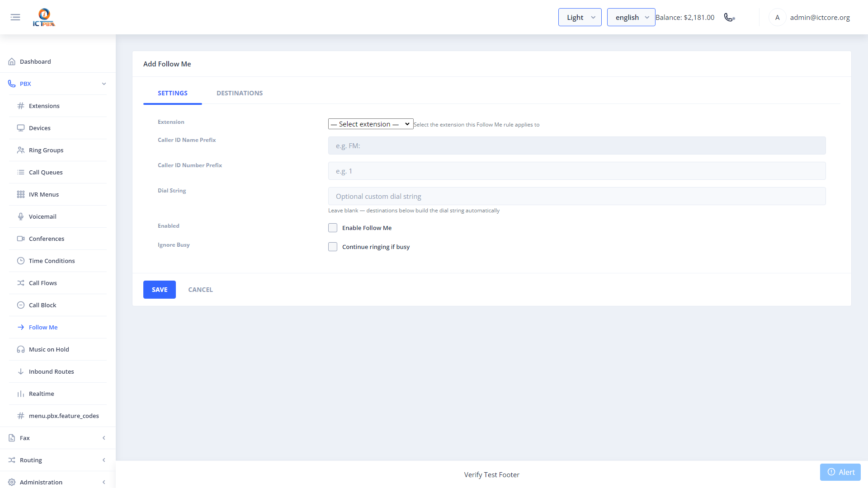Viewport: 868px width, 488px height.
Task: Click the Time Conditions clock icon
Action: click(x=21, y=261)
